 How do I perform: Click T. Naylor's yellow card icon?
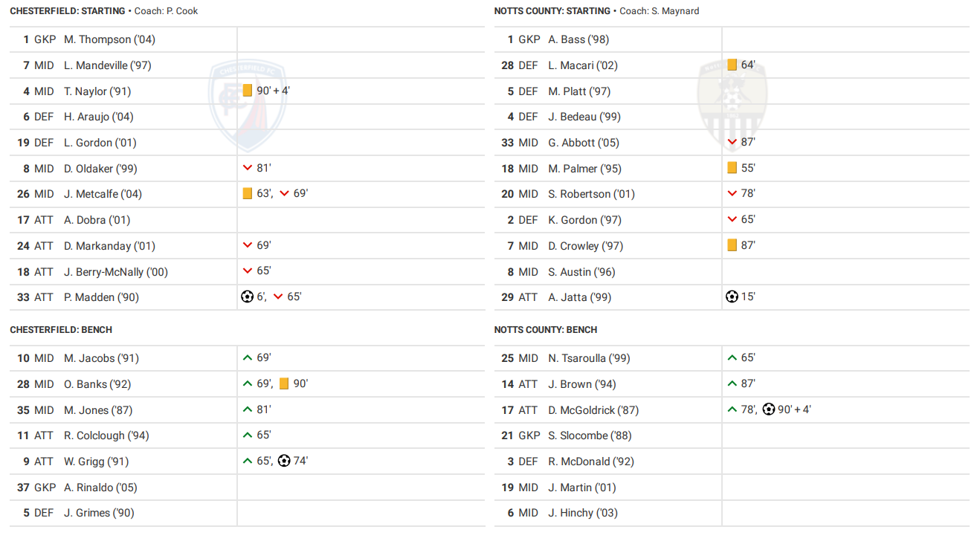tap(248, 91)
